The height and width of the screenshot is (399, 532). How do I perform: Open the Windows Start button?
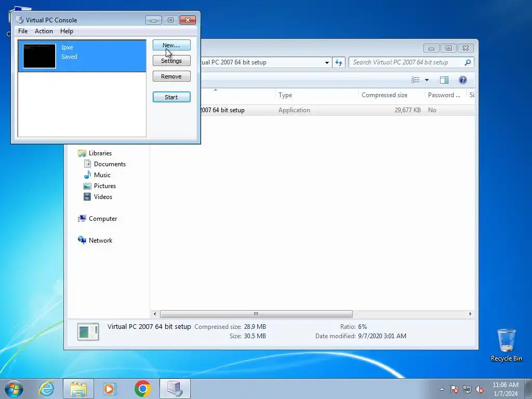(14, 389)
